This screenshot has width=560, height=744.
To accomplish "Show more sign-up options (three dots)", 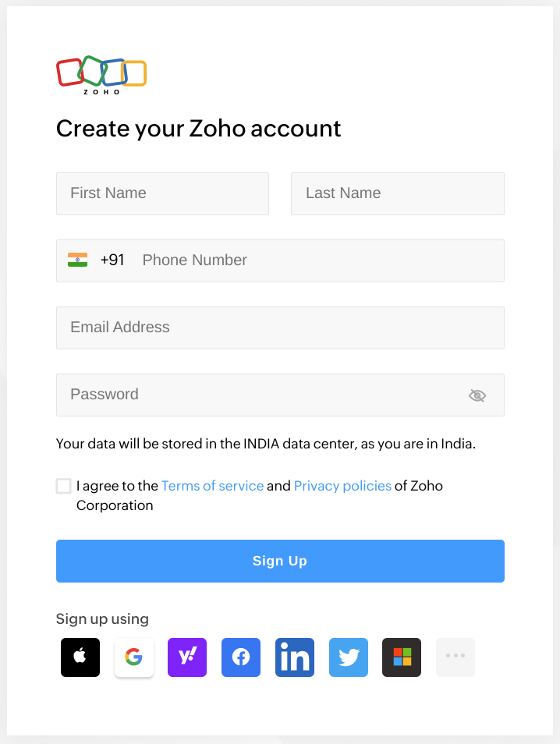I will click(x=455, y=657).
